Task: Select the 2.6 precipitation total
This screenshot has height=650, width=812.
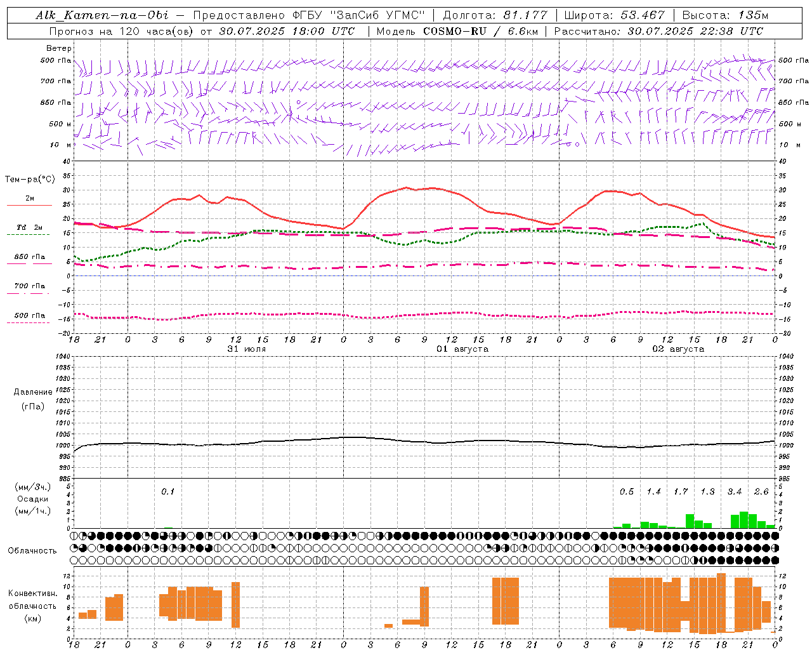Action: (761, 491)
